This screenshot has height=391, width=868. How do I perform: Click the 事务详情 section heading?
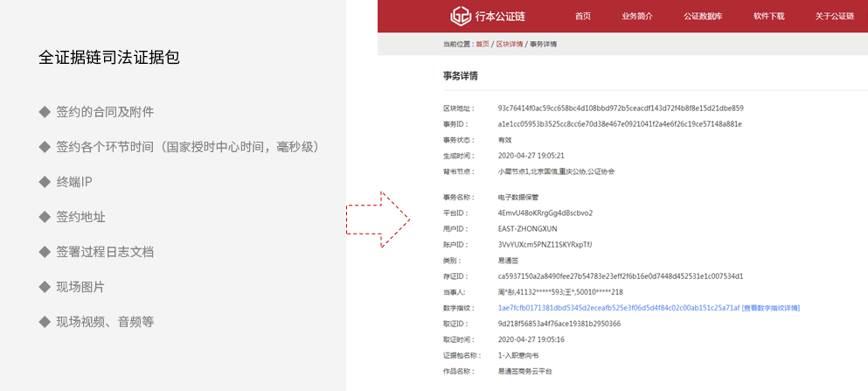461,76
